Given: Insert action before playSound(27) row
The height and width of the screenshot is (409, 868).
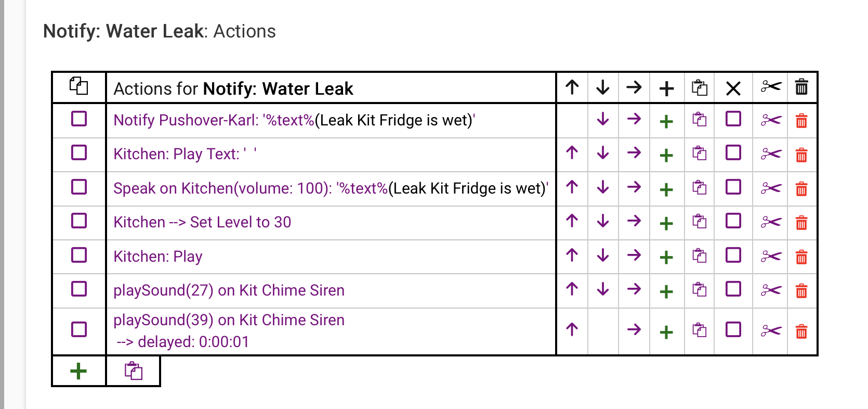Looking at the screenshot, I should click(x=666, y=291).
